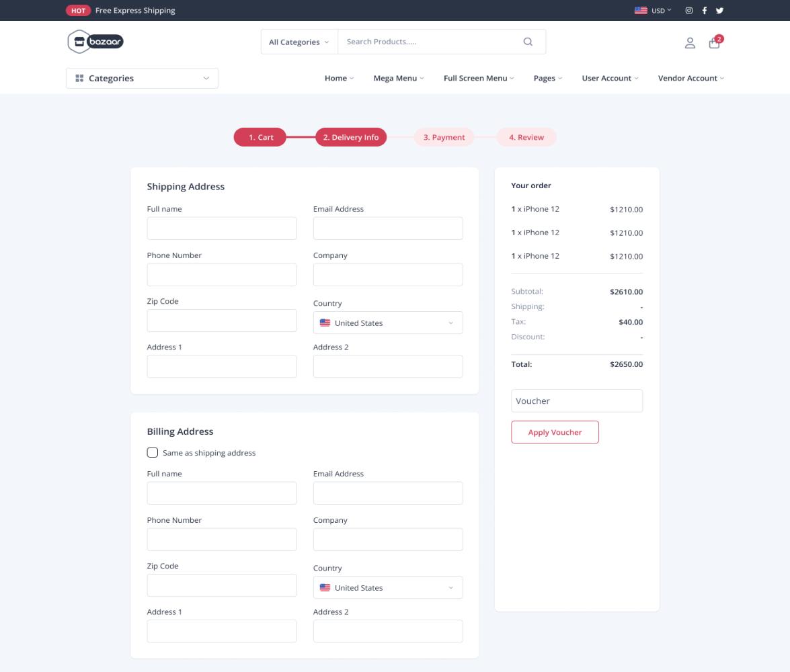This screenshot has width=790, height=672.
Task: Open the Facebook social link
Action: tap(705, 11)
